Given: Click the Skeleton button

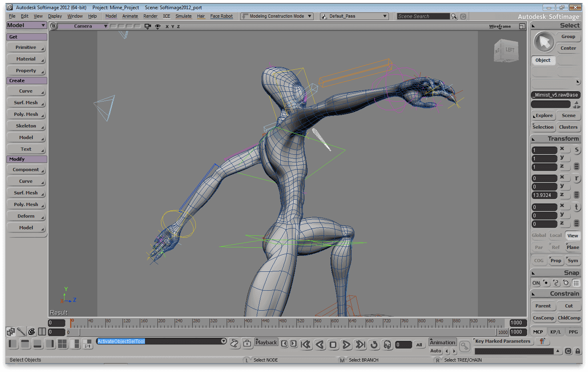Looking at the screenshot, I should pyautogui.click(x=26, y=126).
